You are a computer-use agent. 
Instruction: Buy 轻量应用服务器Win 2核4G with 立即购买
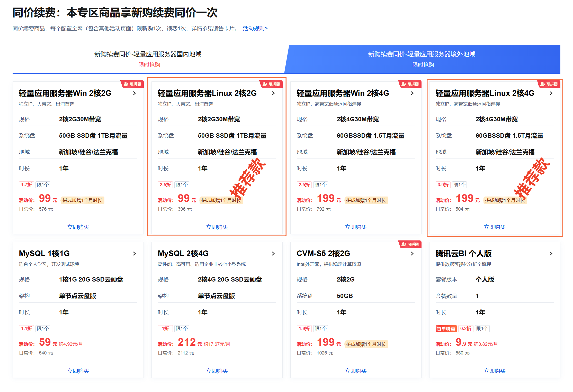[356, 227]
